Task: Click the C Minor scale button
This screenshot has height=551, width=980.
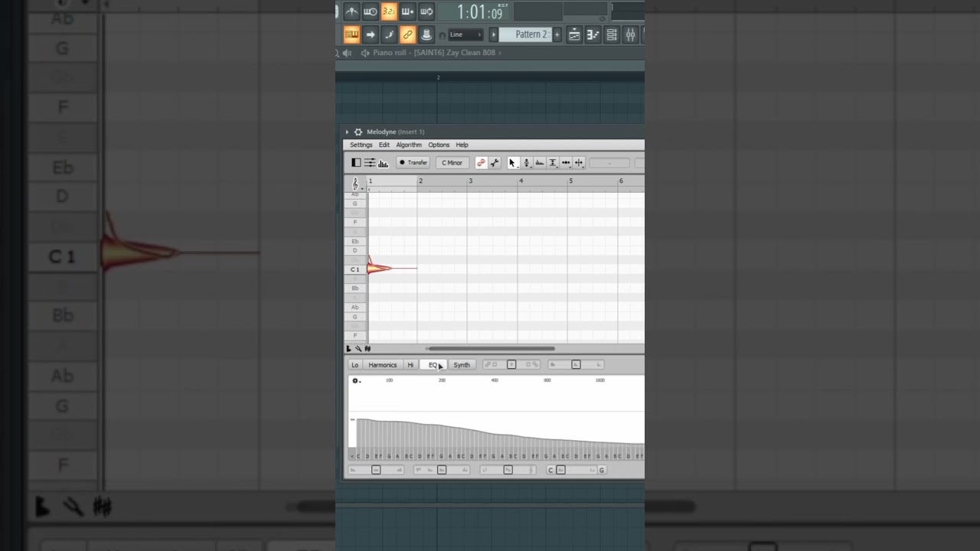Action: coord(452,162)
